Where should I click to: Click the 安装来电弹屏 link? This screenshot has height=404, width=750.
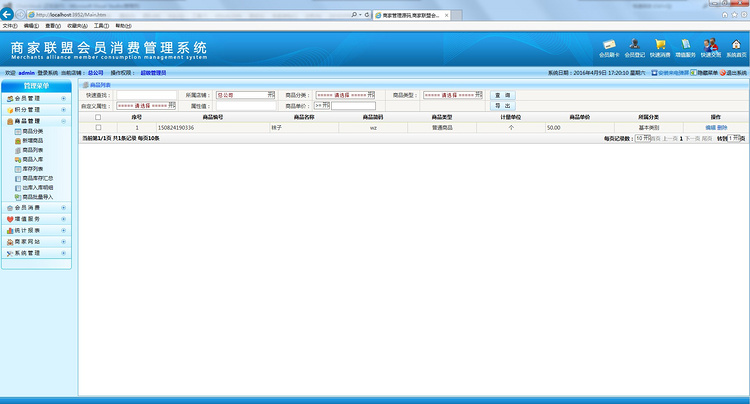coord(673,73)
